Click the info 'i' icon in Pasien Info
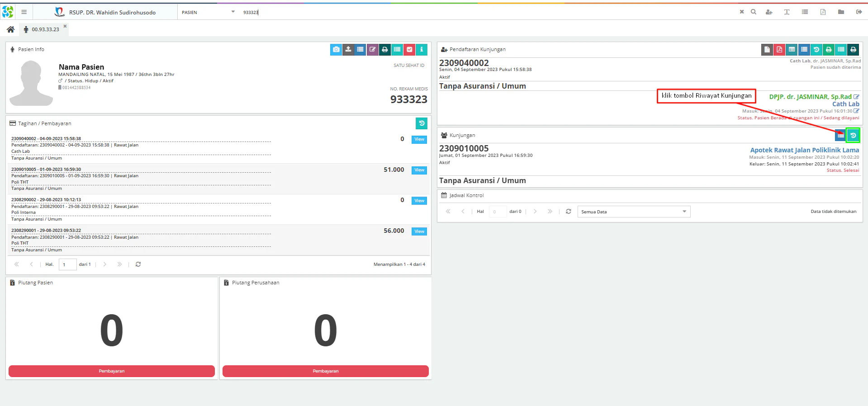 click(422, 49)
